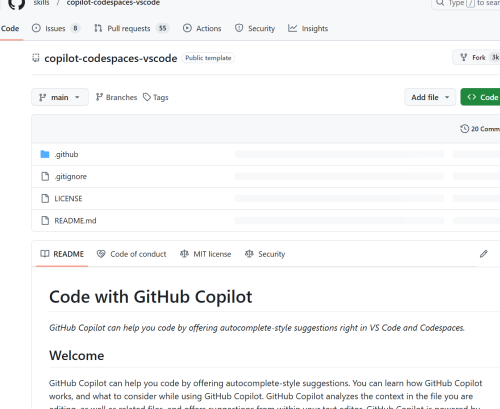This screenshot has width=500, height=409.
Task: View the 20 Commits history
Action: pos(480,129)
